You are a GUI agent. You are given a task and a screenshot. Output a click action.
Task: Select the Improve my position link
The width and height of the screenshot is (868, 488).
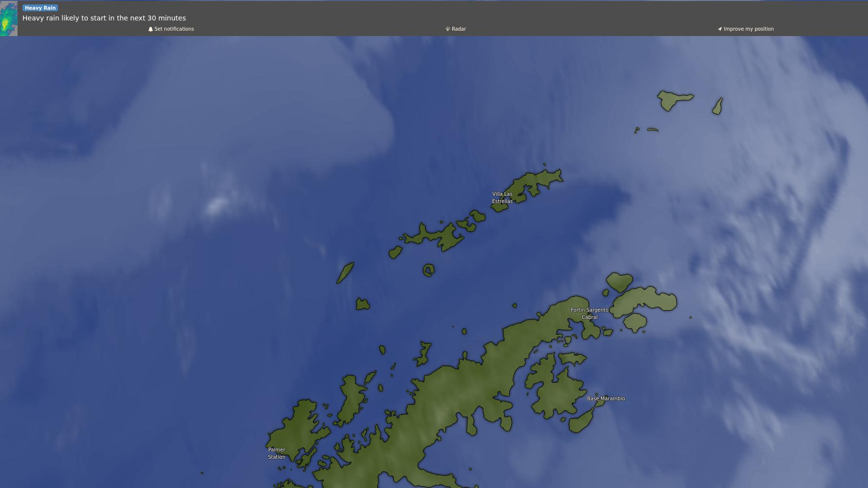(749, 29)
